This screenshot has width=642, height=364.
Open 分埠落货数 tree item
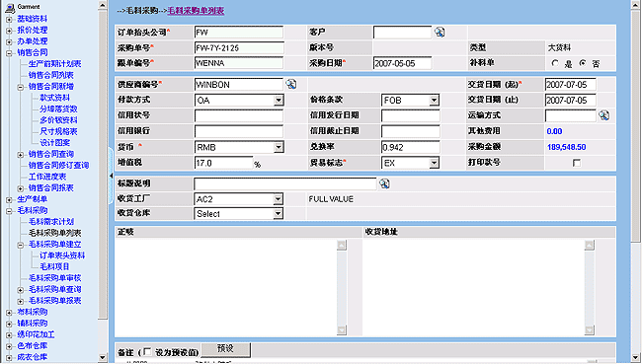58,109
